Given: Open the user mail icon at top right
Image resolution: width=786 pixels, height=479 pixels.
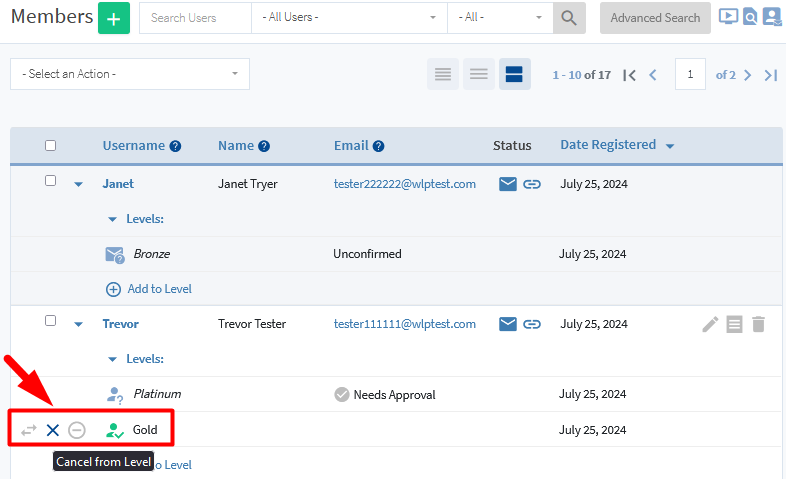Looking at the screenshot, I should pos(772,17).
